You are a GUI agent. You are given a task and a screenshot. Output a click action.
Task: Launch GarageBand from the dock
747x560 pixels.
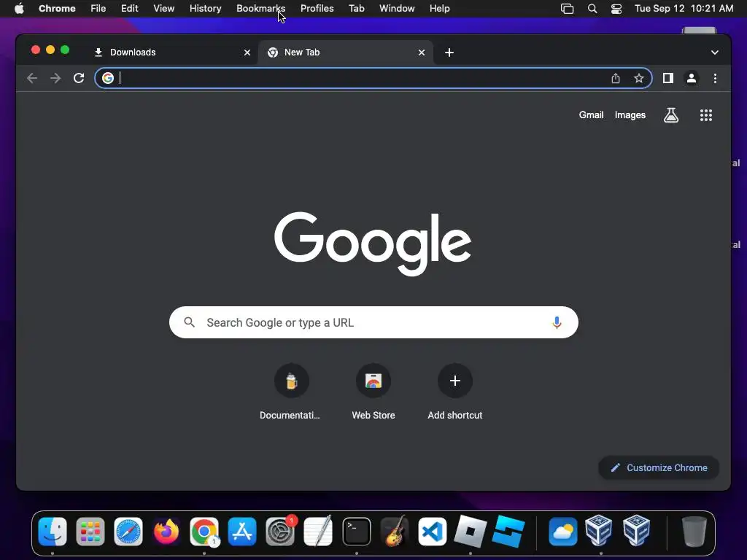coord(395,531)
